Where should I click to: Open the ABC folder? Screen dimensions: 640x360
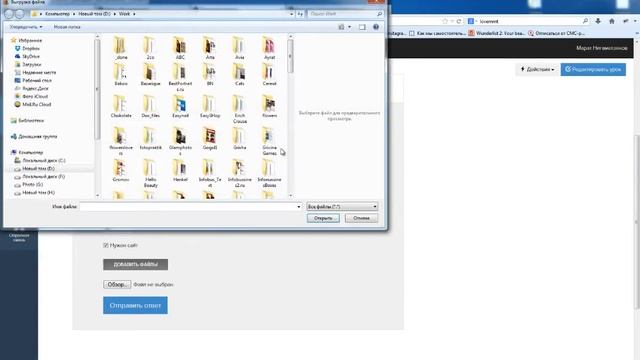point(180,48)
